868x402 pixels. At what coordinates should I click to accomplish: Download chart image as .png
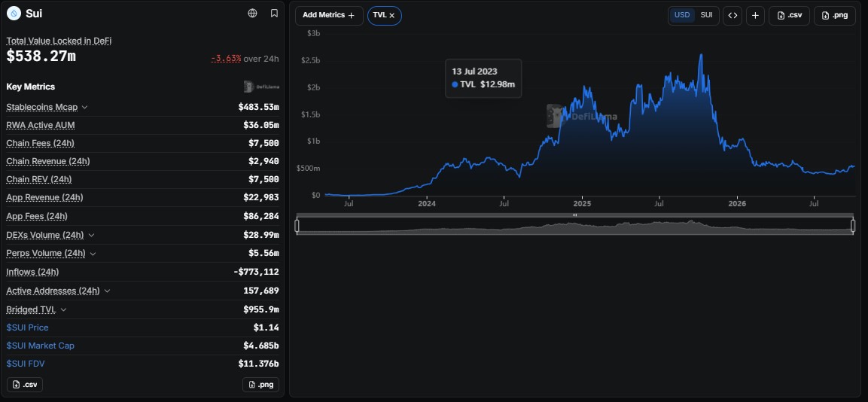pyautogui.click(x=835, y=16)
